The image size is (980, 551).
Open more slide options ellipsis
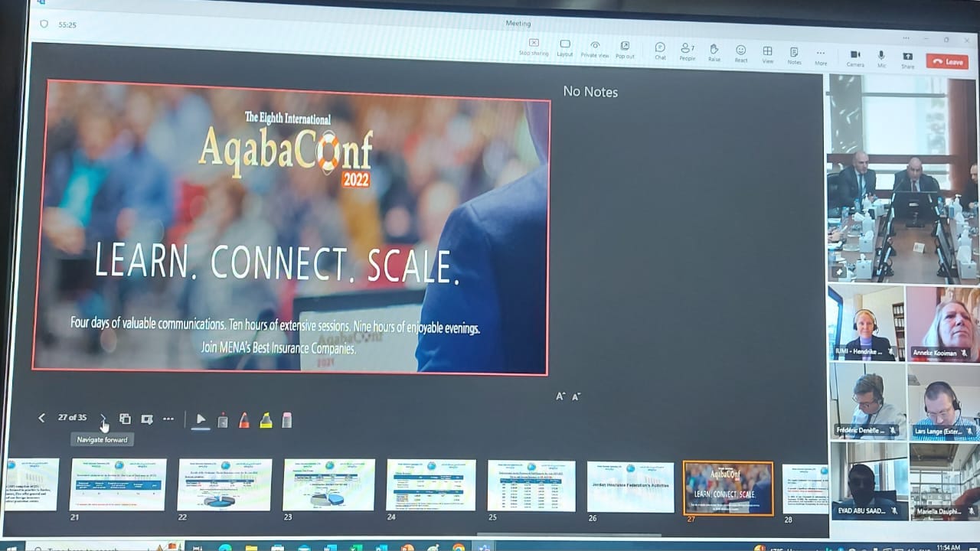[168, 419]
